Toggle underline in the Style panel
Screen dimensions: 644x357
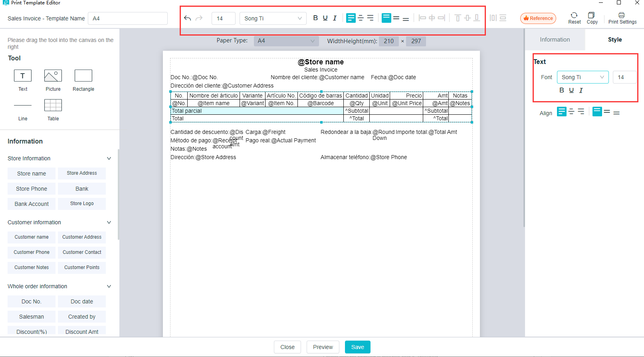click(571, 90)
